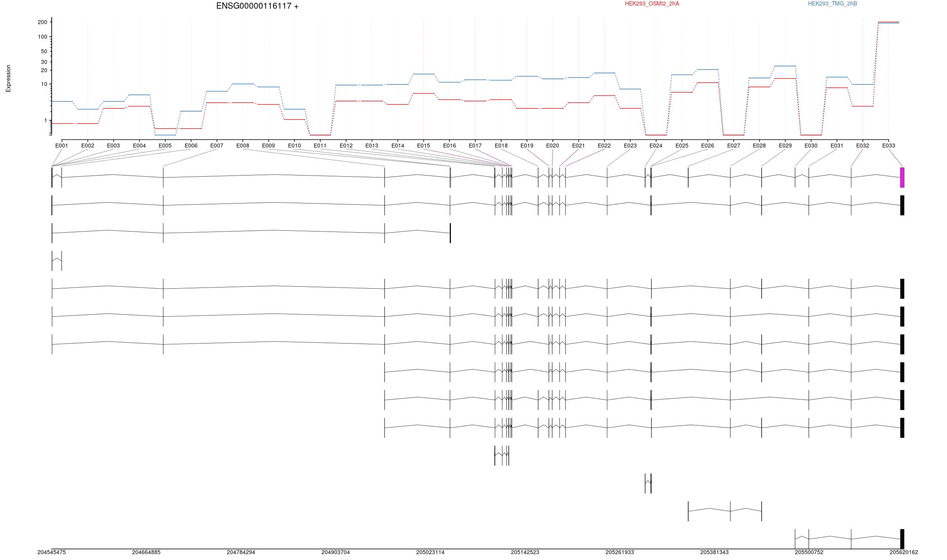Click the y-axis value 50
The height and width of the screenshot is (560, 947).
pyautogui.click(x=44, y=52)
